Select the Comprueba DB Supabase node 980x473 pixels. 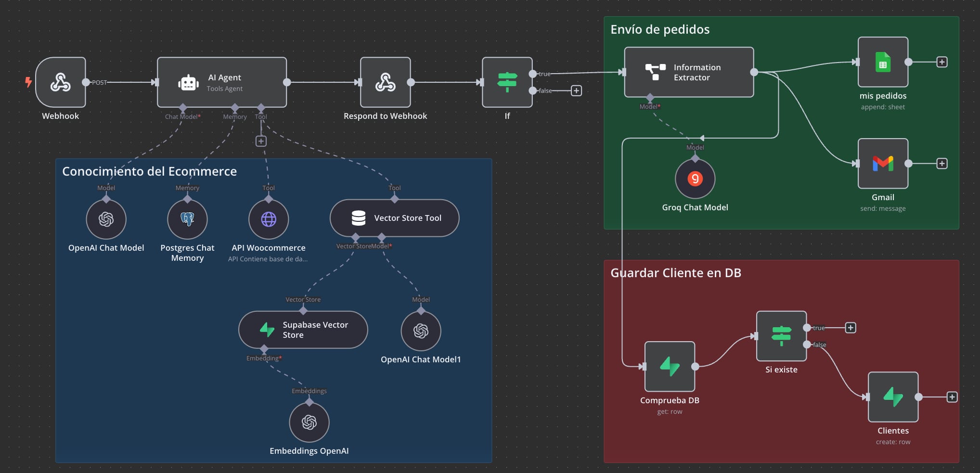[x=670, y=367]
